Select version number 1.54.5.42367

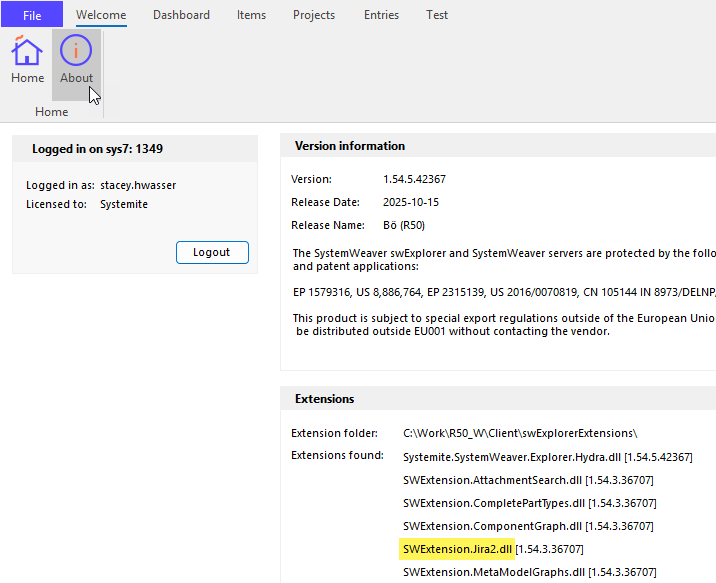pyautogui.click(x=414, y=179)
